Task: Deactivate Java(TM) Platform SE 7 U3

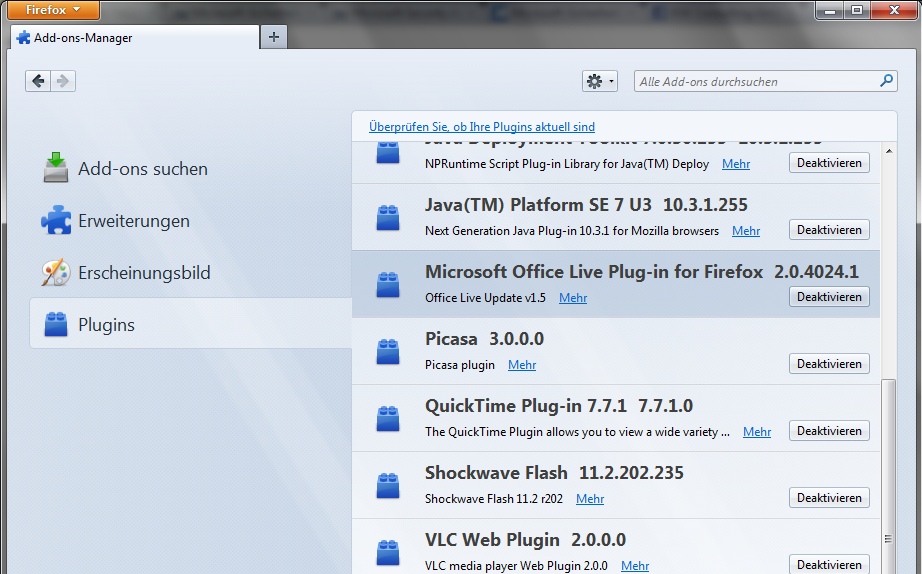Action: click(829, 230)
